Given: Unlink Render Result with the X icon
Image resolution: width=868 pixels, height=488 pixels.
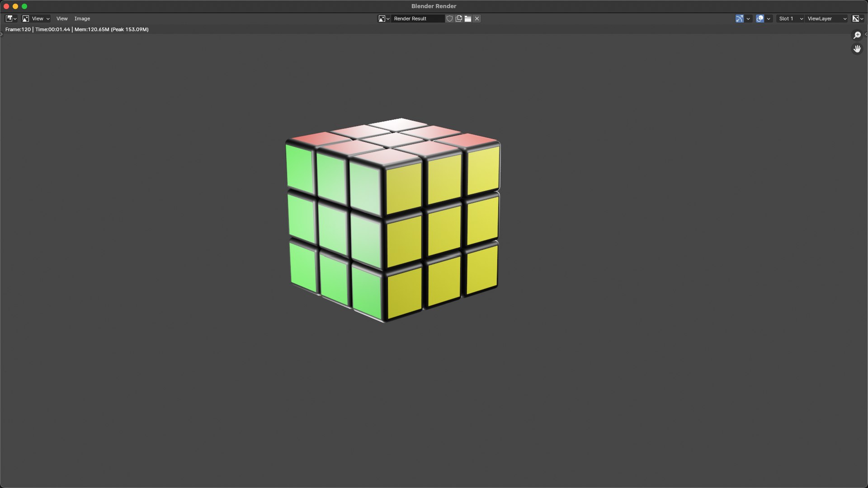Looking at the screenshot, I should pyautogui.click(x=477, y=19).
